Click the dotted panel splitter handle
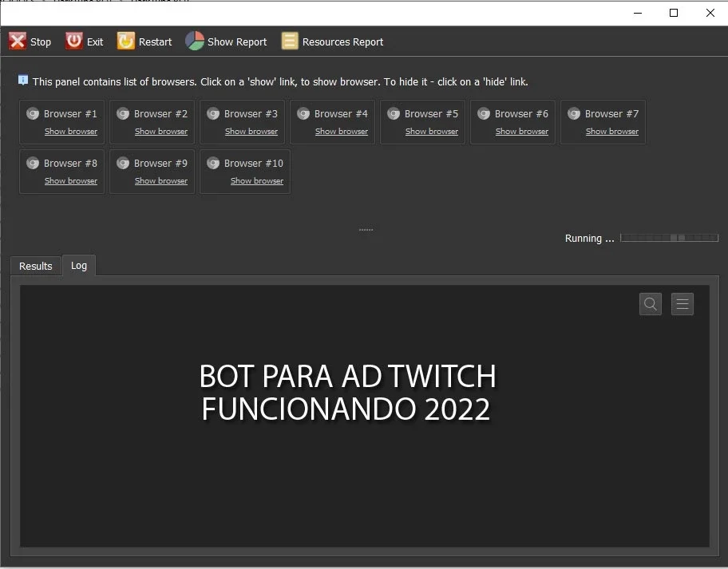728x569 pixels. (366, 230)
